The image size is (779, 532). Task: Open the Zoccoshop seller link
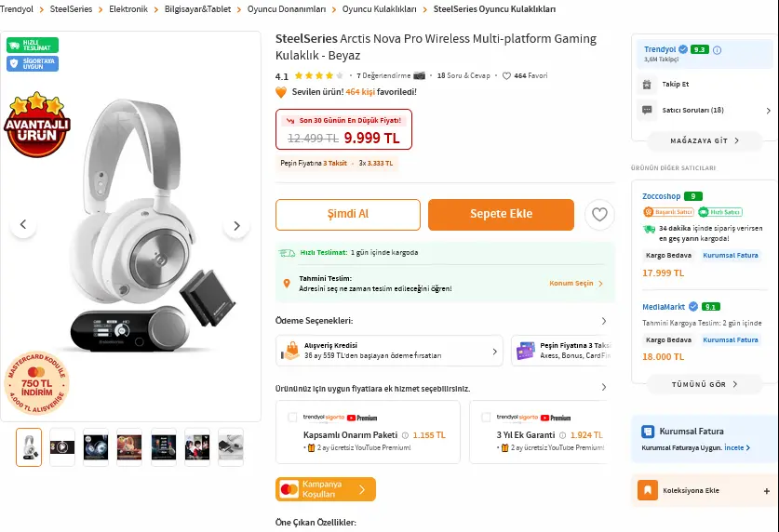[x=661, y=196]
